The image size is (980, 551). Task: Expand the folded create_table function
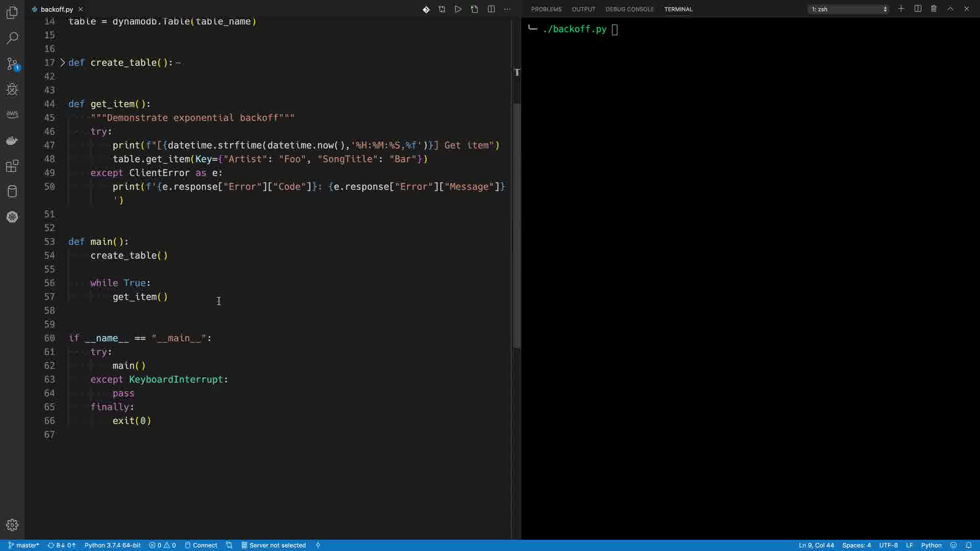pos(63,63)
